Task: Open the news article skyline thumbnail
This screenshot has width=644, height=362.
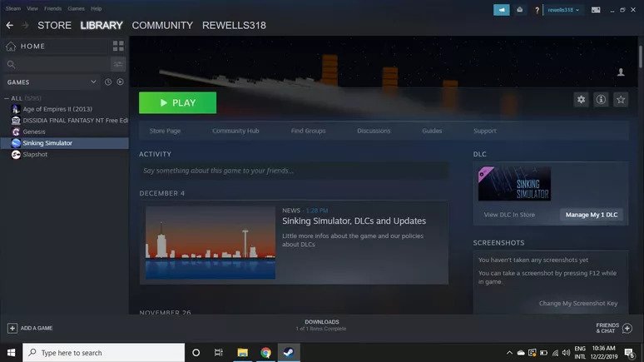Action: pyautogui.click(x=211, y=242)
